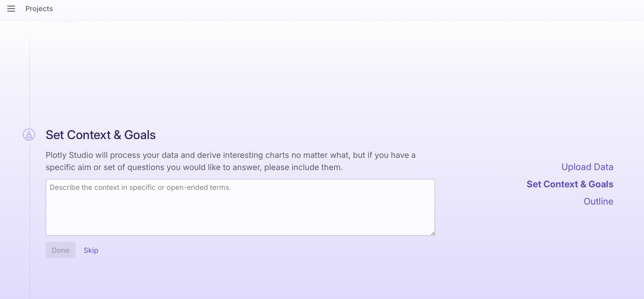
Task: Jump to the Upload Data step
Action: click(x=587, y=167)
